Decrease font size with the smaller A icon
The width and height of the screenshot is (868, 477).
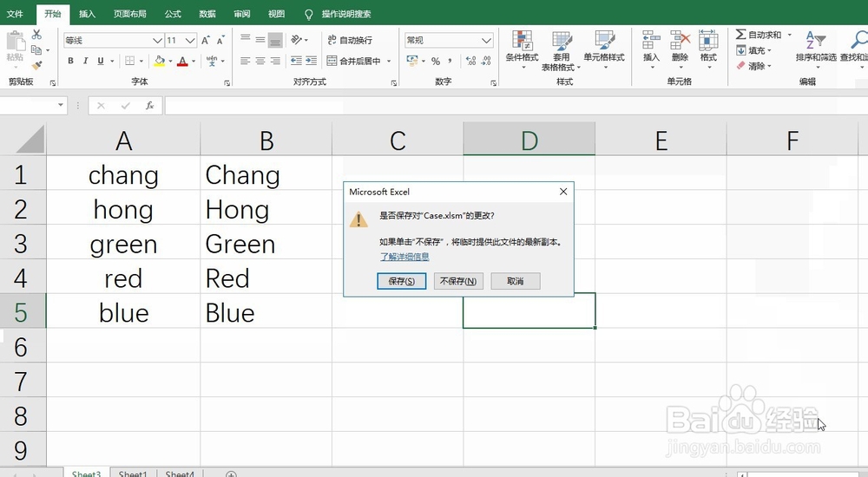(x=220, y=41)
